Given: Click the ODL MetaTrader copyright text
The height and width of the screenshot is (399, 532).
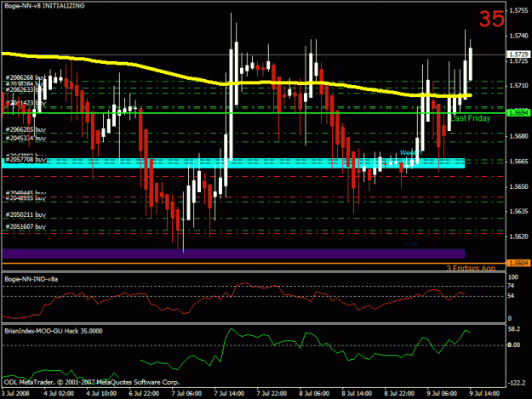Looking at the screenshot, I should (x=92, y=382).
